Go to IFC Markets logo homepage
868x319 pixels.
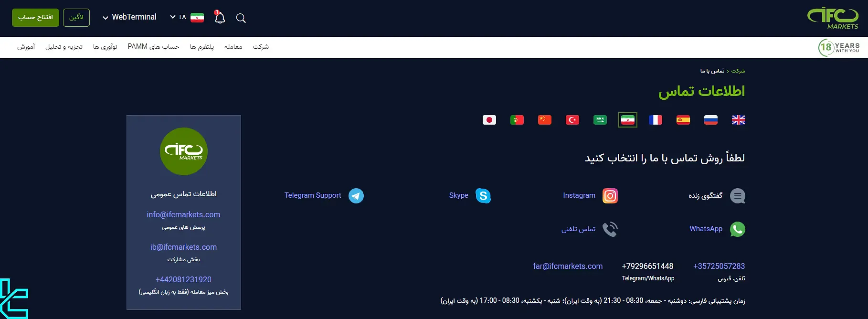coord(833,18)
